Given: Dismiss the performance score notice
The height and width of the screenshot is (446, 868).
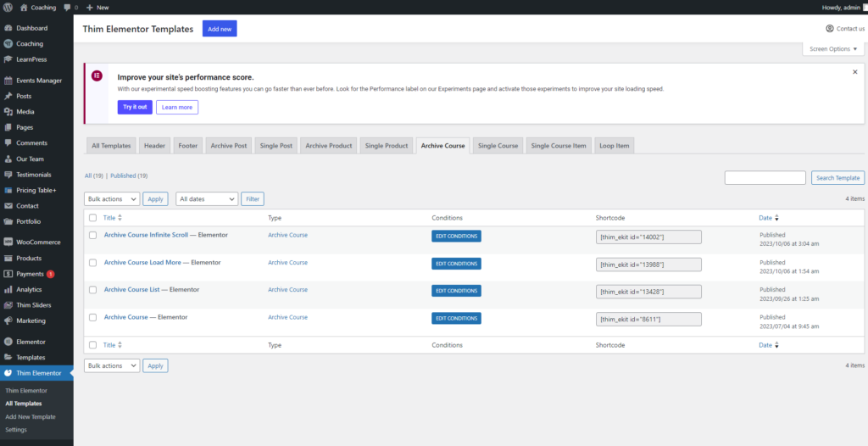Looking at the screenshot, I should (854, 72).
